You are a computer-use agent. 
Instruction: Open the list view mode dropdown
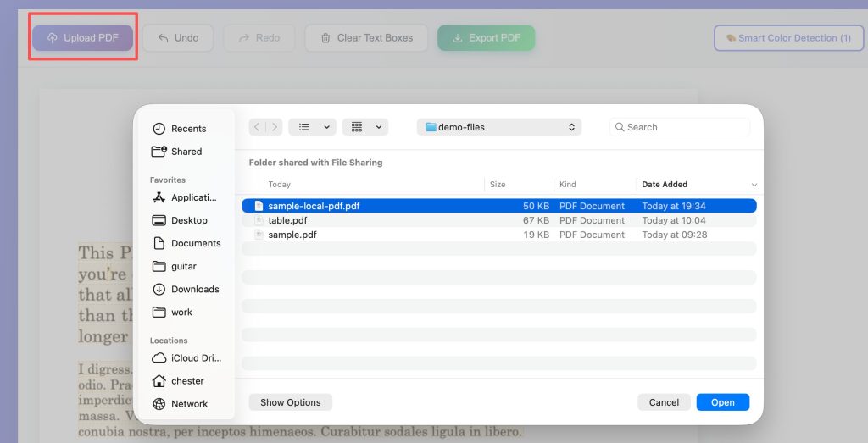tap(312, 127)
